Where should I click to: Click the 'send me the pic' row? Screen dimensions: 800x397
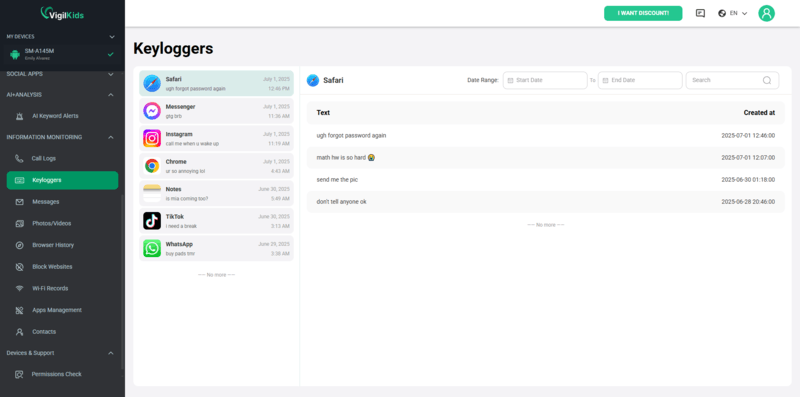(545, 180)
